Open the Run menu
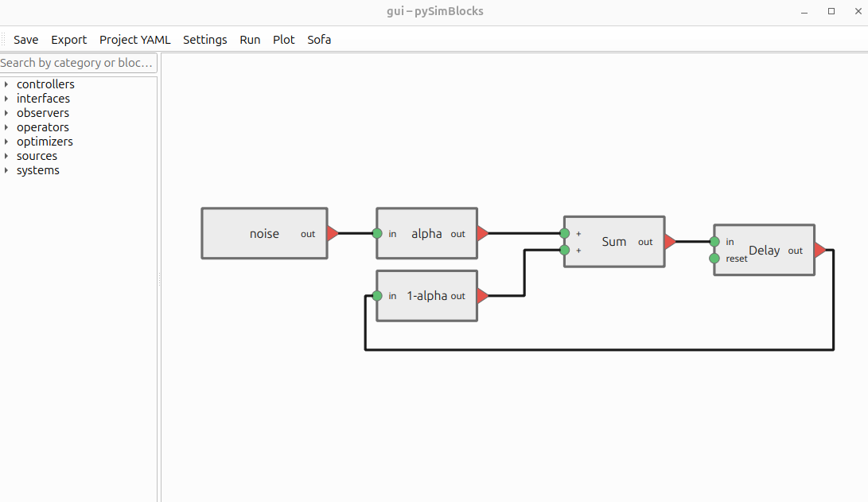Viewport: 868px width, 502px height. pyautogui.click(x=250, y=39)
